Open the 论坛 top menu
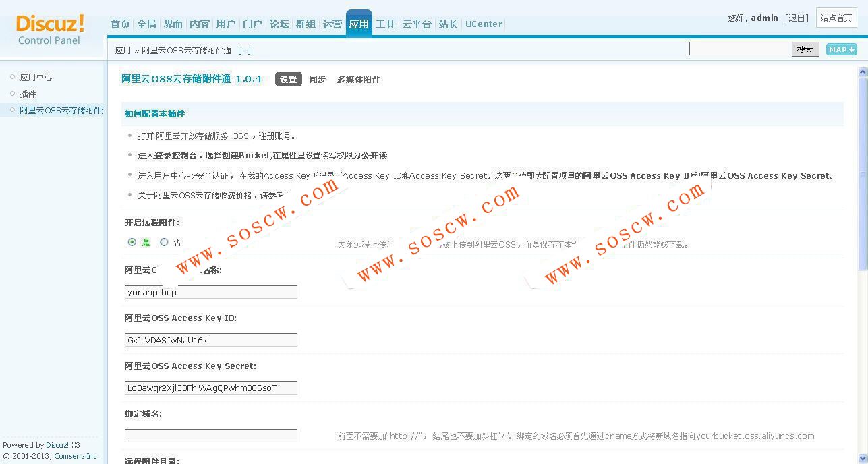Image resolution: width=868 pixels, height=464 pixels. click(x=279, y=24)
